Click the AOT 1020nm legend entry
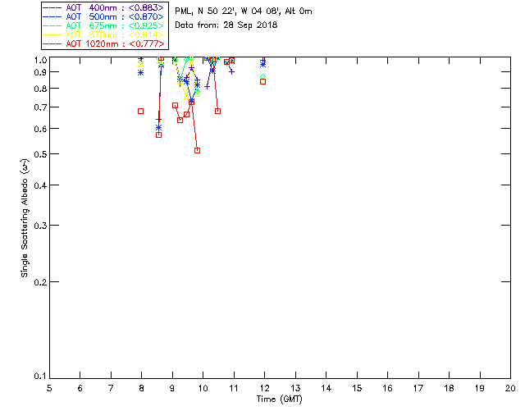The width and height of the screenshot is (525, 420). tap(103, 43)
